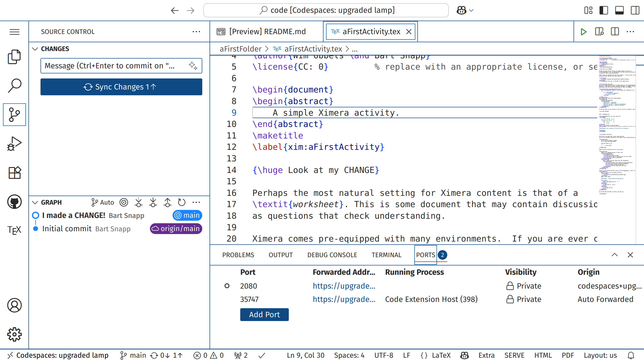Viewport: 644px width, 362px height.
Task: Open the Extensions view in the activity bar
Action: (x=14, y=173)
